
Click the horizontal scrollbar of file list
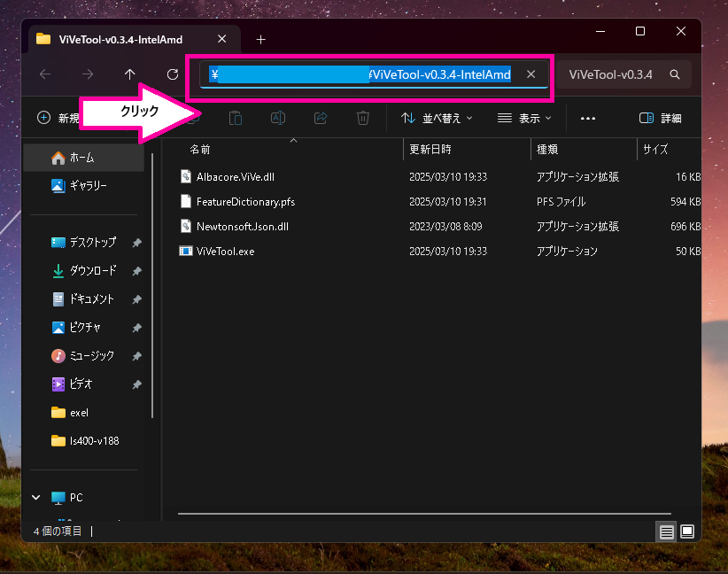click(x=424, y=514)
